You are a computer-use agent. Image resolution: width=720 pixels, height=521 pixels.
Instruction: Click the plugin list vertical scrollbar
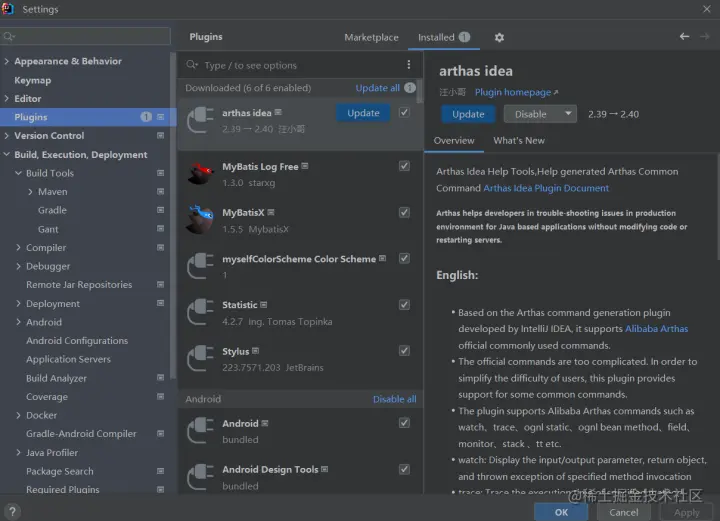[x=419, y=90]
